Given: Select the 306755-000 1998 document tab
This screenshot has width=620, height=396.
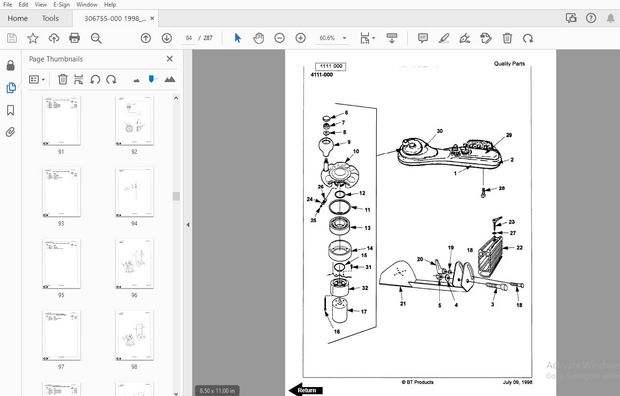Looking at the screenshot, I should tap(115, 18).
